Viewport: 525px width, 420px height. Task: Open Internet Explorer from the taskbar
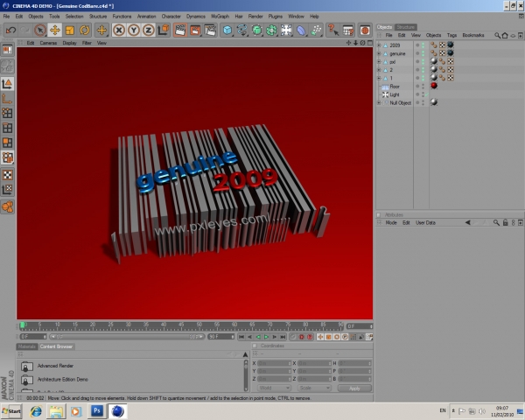[36, 411]
